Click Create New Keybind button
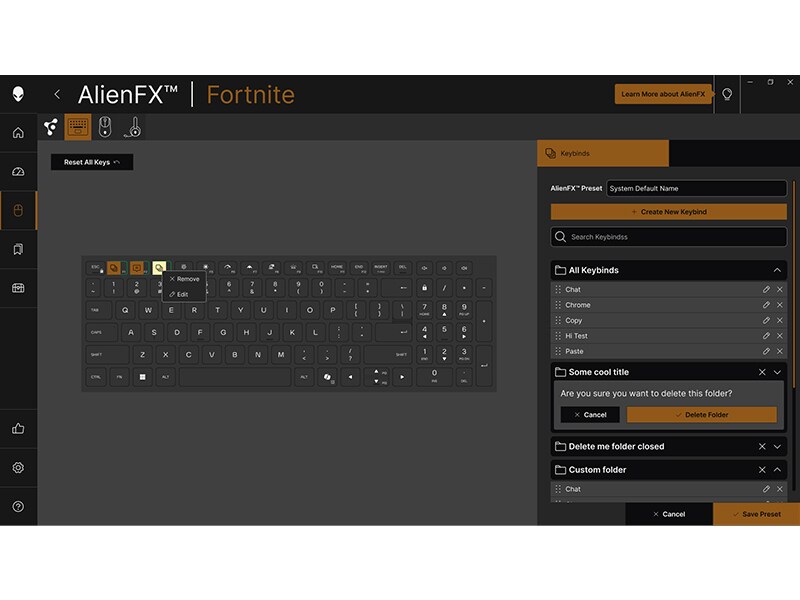 coord(668,212)
